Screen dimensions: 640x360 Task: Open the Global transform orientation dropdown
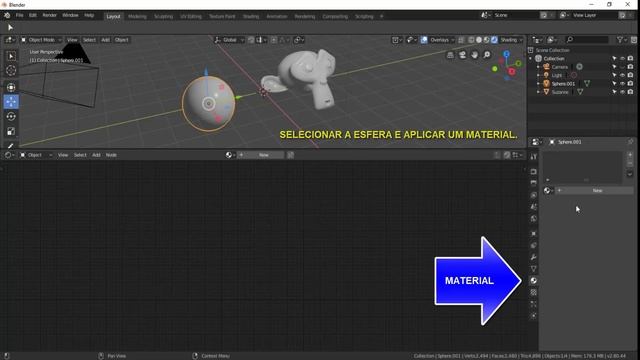pyautogui.click(x=229, y=40)
